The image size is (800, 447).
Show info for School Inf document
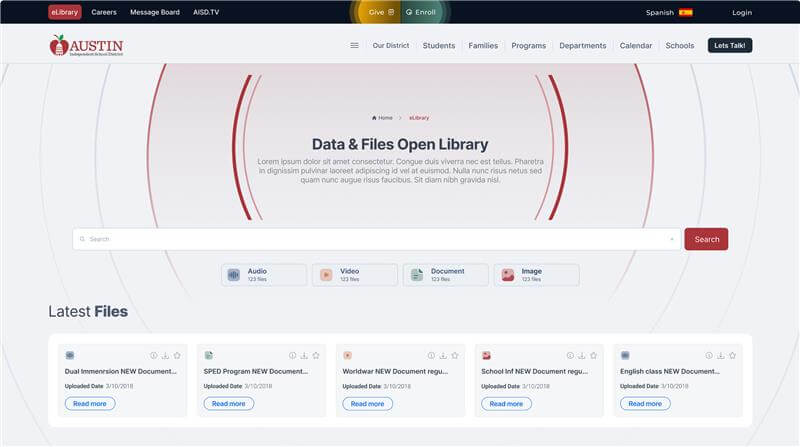click(570, 355)
